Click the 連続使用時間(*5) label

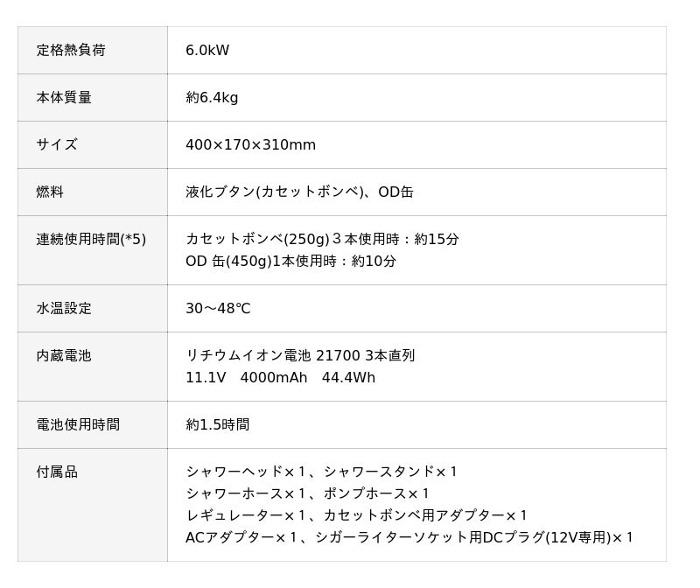[x=91, y=240]
